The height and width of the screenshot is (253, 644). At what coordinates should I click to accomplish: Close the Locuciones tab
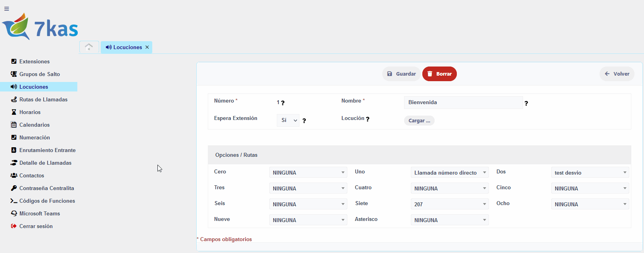[x=147, y=47]
